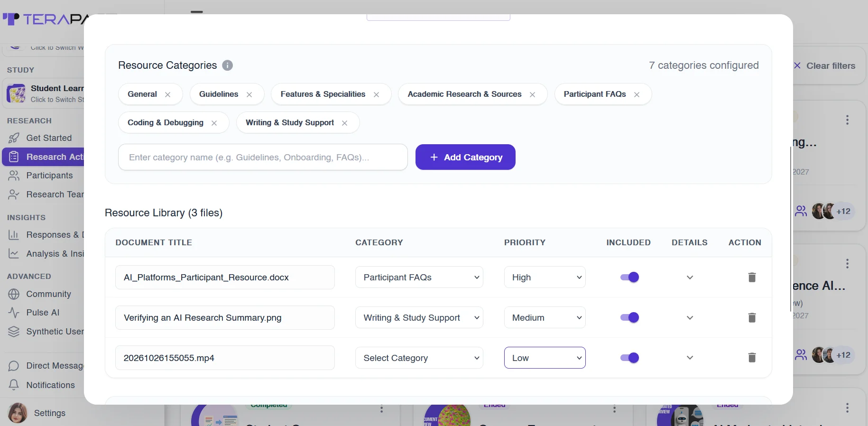Open Responses & Data in the sidebar
The width and height of the screenshot is (868, 426).
coord(45,235)
